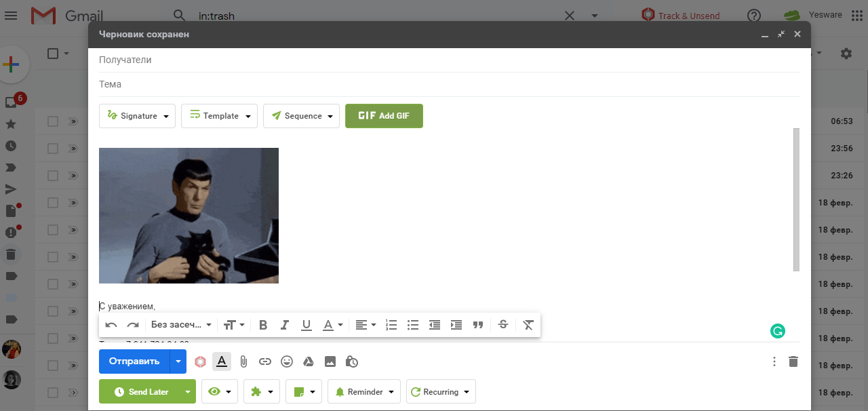868x411 pixels.
Task: Toggle underline formatting
Action: [x=307, y=325]
